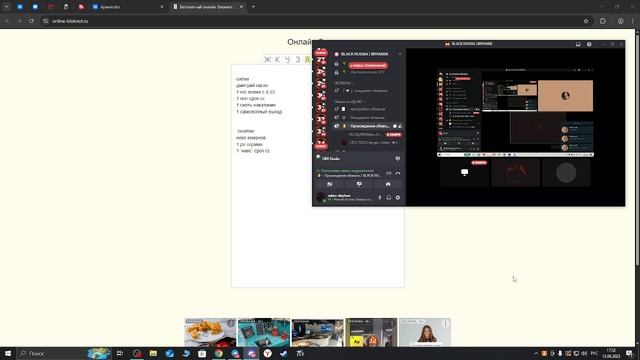Open Chrome from the taskbar
The height and width of the screenshot is (360, 640).
click(x=219, y=353)
